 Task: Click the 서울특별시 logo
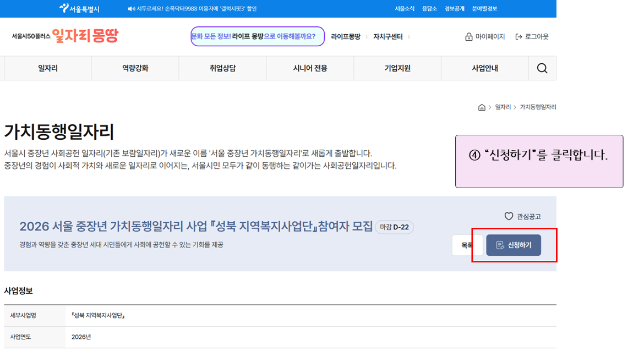(79, 9)
